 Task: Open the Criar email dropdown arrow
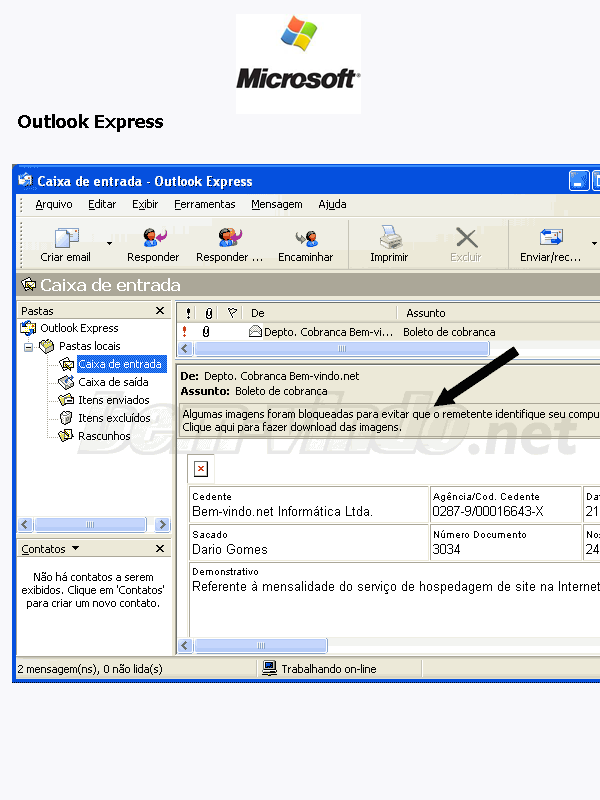109,243
